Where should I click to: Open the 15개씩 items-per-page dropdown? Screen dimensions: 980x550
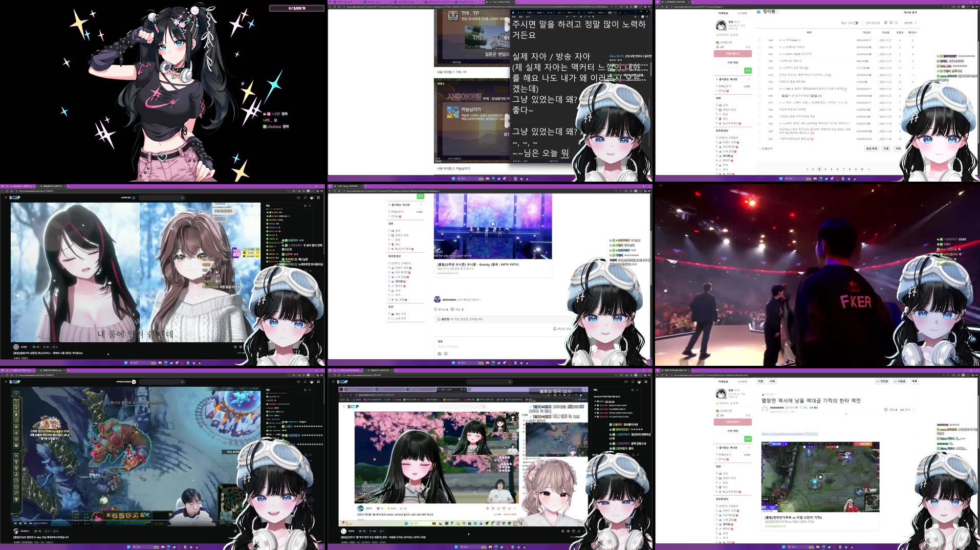[x=908, y=23]
